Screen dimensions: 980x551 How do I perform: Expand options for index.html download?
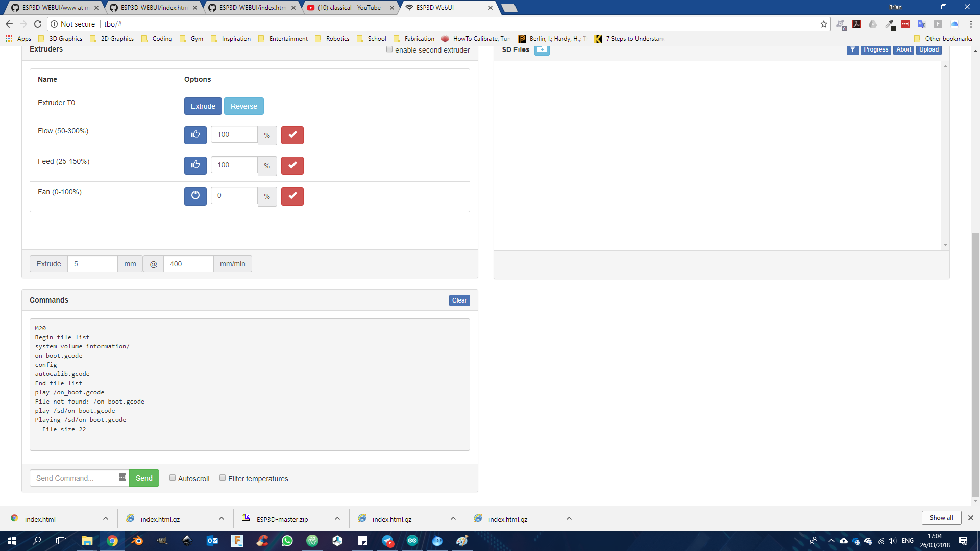106,519
